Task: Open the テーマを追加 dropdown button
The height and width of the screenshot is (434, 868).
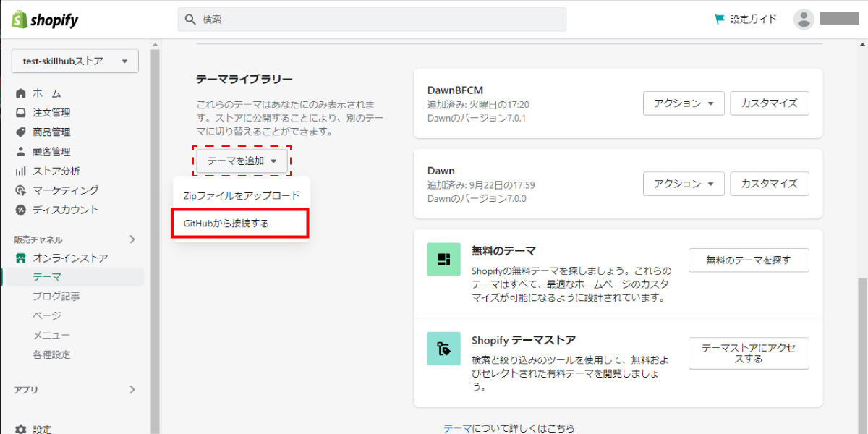Action: pyautogui.click(x=242, y=161)
